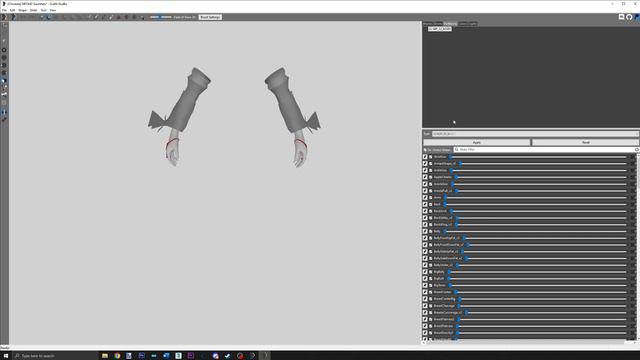The image size is (640, 360).
Task: Click the Reset button
Action: click(x=585, y=142)
